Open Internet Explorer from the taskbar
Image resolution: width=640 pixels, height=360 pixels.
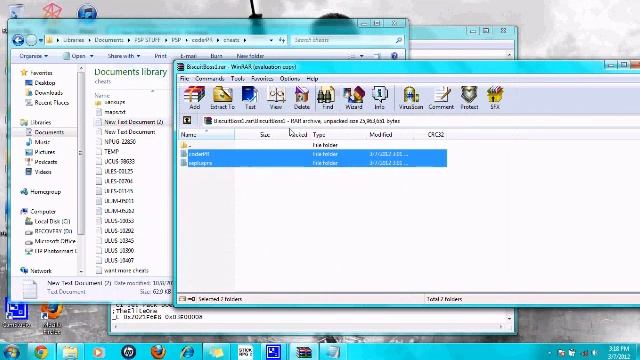[x=187, y=352]
